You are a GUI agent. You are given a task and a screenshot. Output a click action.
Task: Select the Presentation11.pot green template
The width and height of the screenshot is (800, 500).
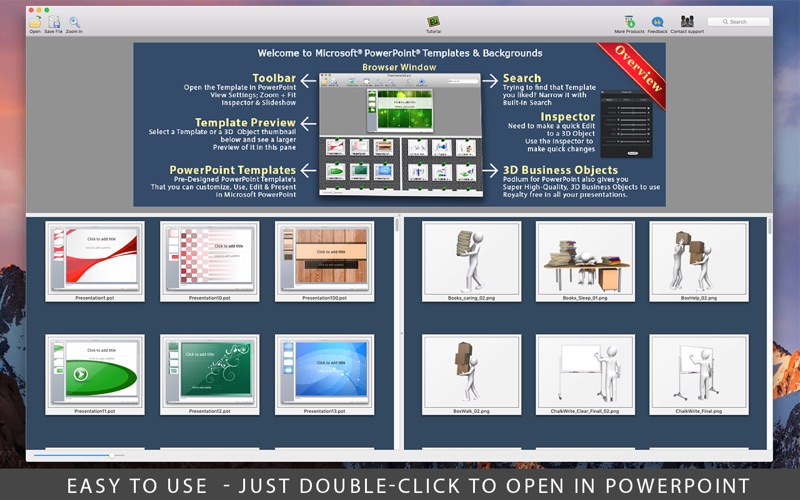coord(95,374)
